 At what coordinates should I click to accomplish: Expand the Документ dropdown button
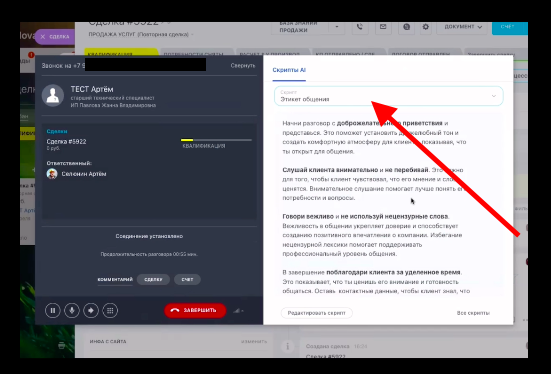pos(462,27)
